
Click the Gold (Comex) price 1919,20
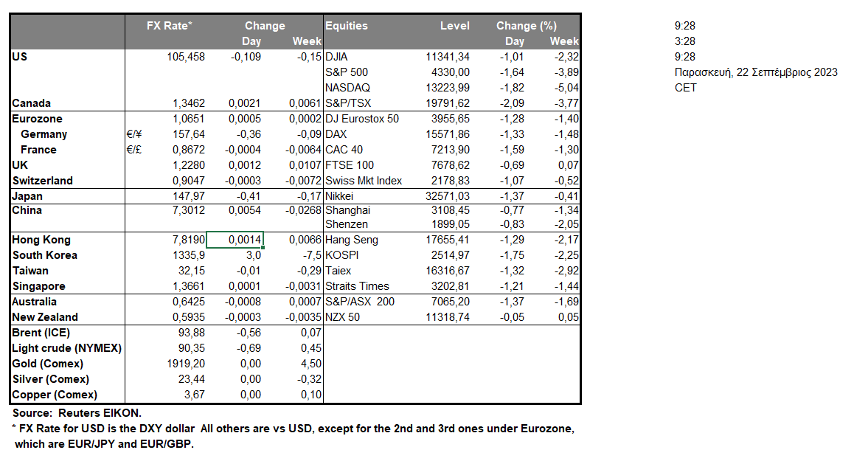point(186,364)
